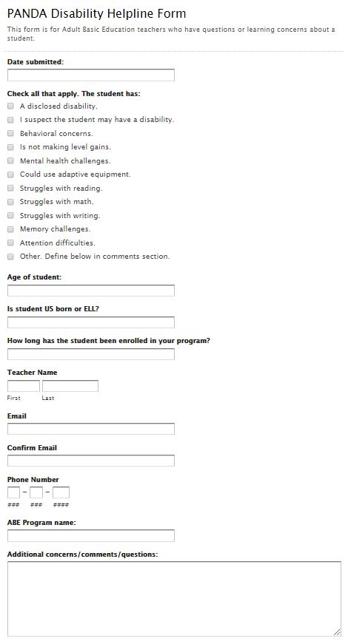Select Struggles with math checkbox
The width and height of the screenshot is (348, 644).
[x=10, y=202]
